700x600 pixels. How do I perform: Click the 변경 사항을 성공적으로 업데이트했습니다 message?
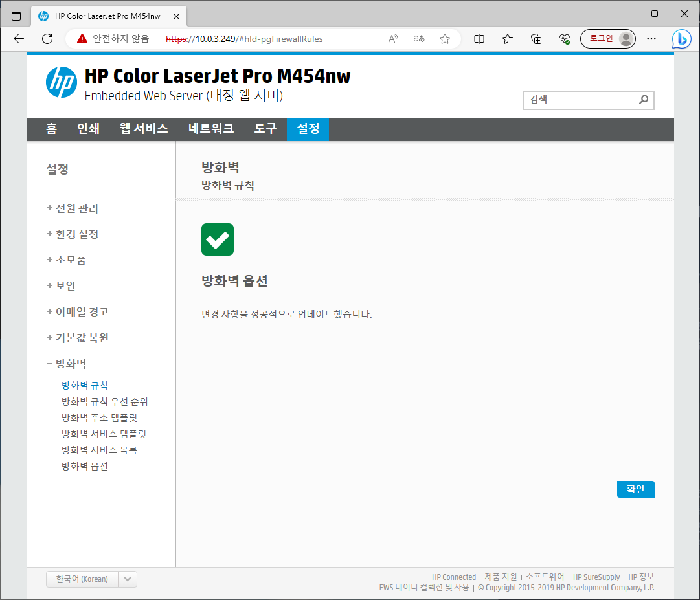point(287,314)
